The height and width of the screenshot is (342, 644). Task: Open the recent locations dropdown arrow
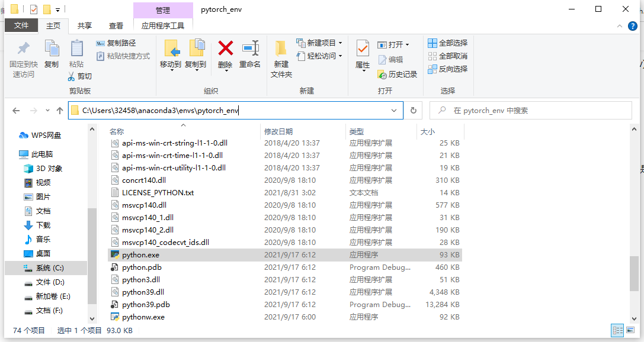[47, 111]
